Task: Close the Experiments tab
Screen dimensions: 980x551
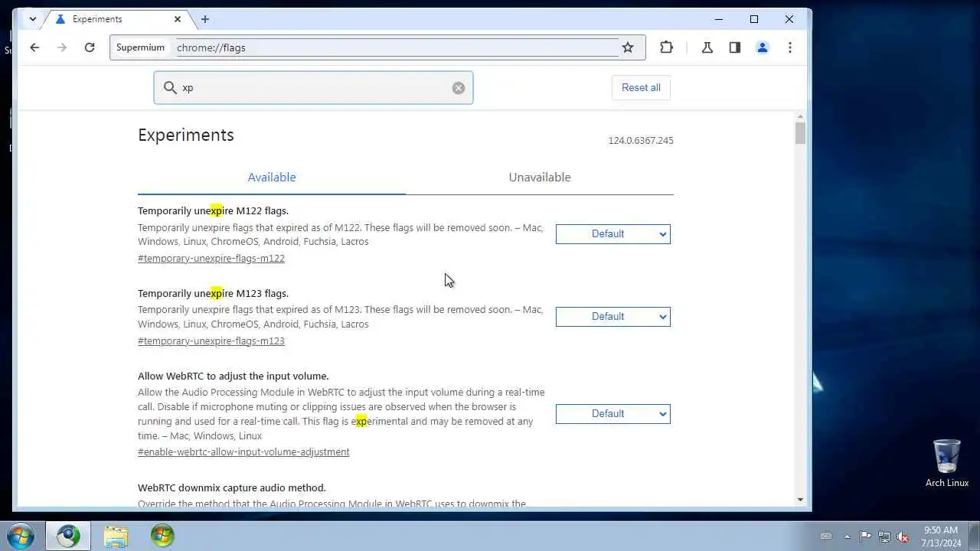Action: click(178, 19)
